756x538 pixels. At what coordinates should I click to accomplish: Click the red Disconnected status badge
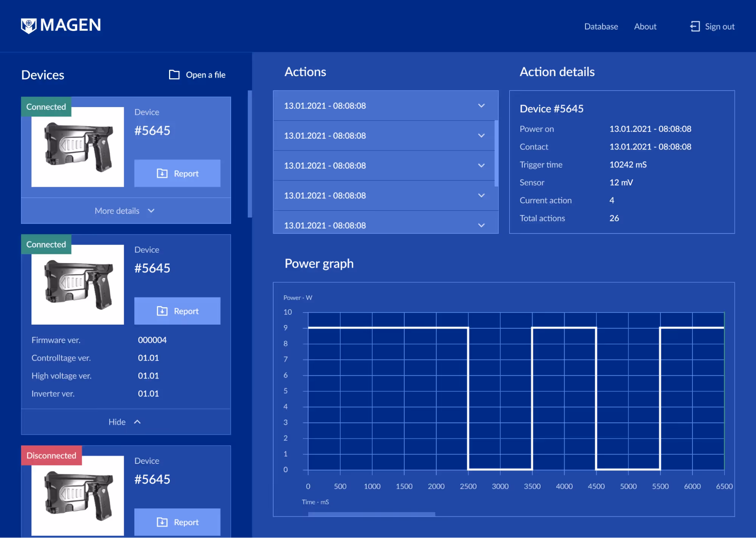(x=51, y=455)
